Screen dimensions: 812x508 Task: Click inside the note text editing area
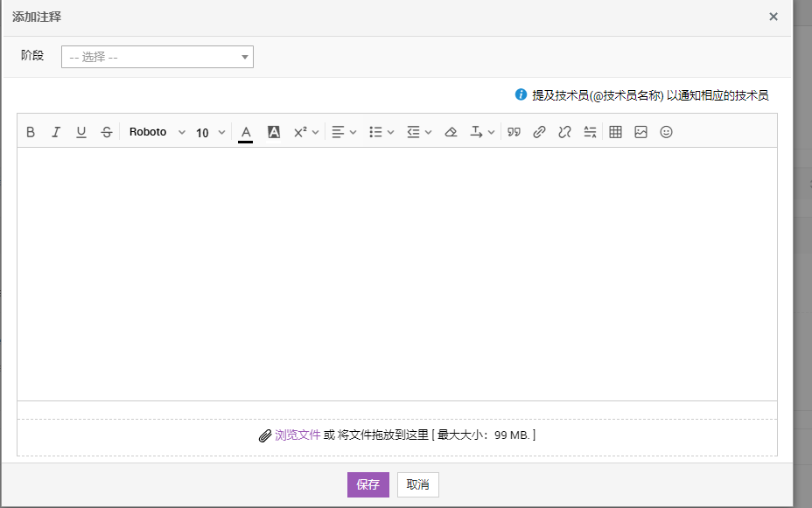[396, 273]
